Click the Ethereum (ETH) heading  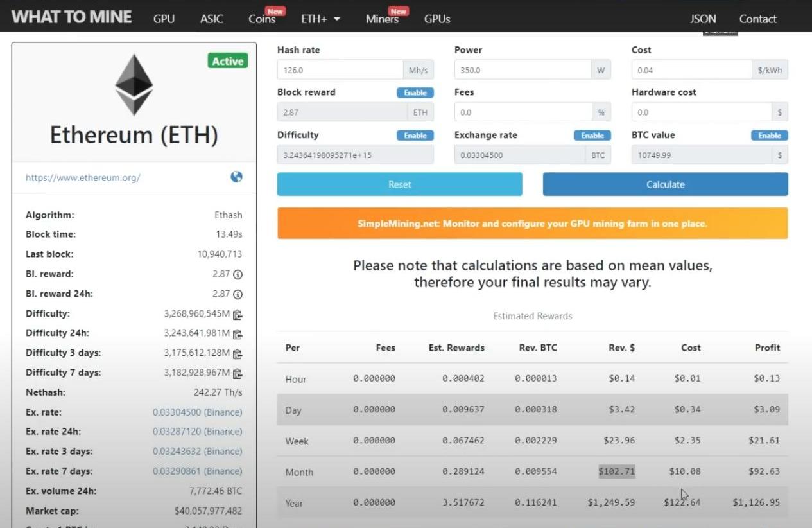click(134, 136)
